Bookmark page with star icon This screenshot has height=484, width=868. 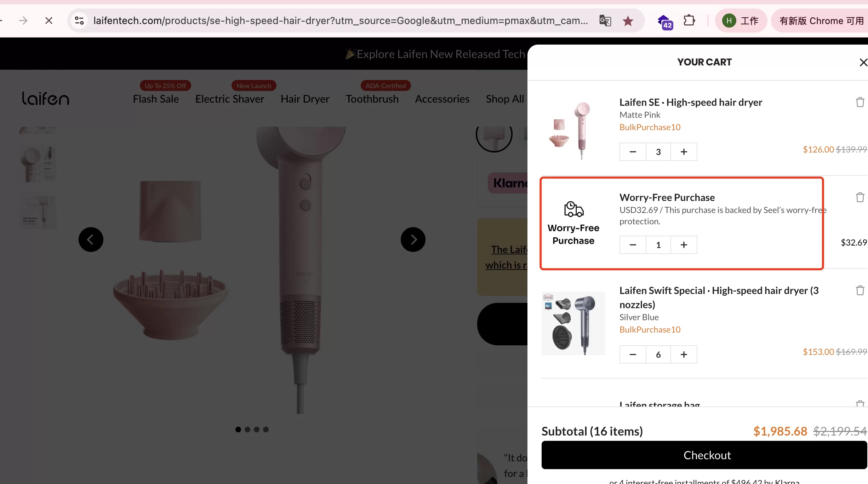tap(628, 21)
